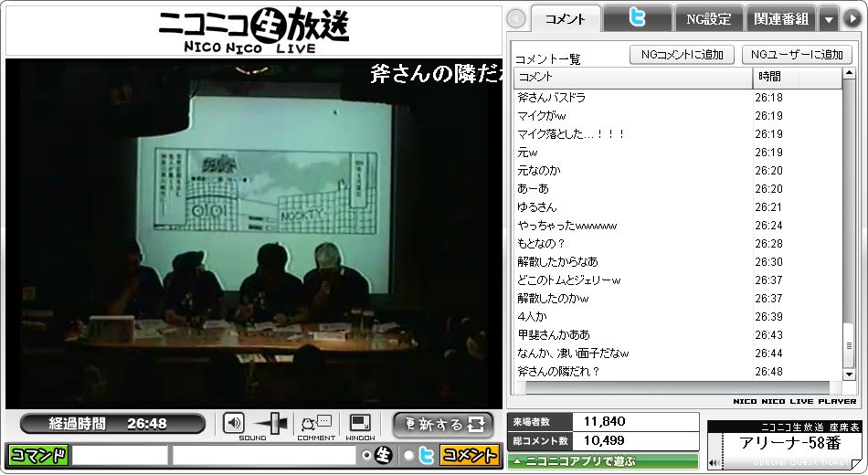Viewport: 868px width, 475px height.
Task: Open the NG設定 tab
Action: click(709, 19)
